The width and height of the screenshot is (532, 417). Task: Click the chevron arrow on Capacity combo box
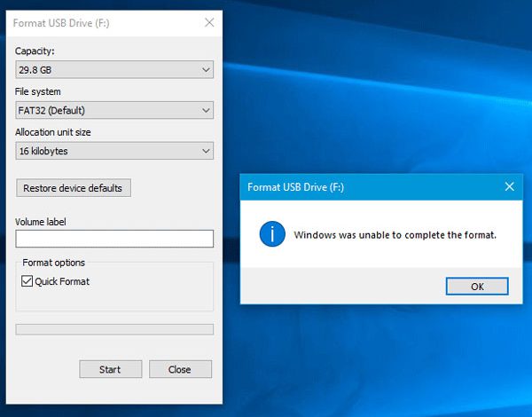coord(206,69)
